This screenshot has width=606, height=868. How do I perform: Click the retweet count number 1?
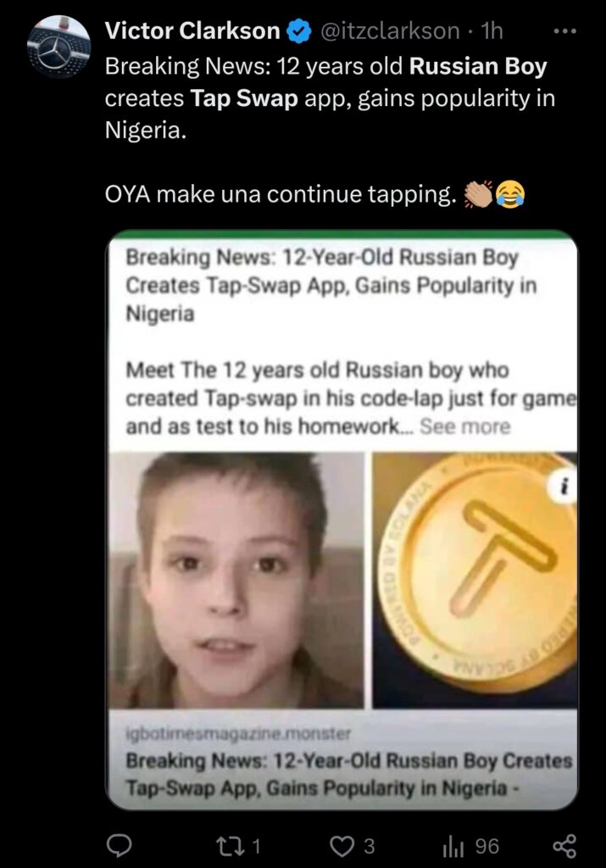(256, 846)
